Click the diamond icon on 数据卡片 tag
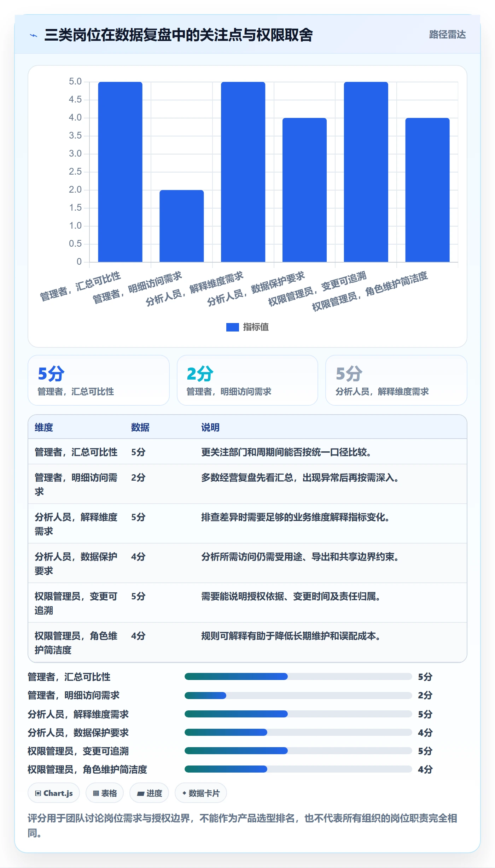 click(x=184, y=793)
